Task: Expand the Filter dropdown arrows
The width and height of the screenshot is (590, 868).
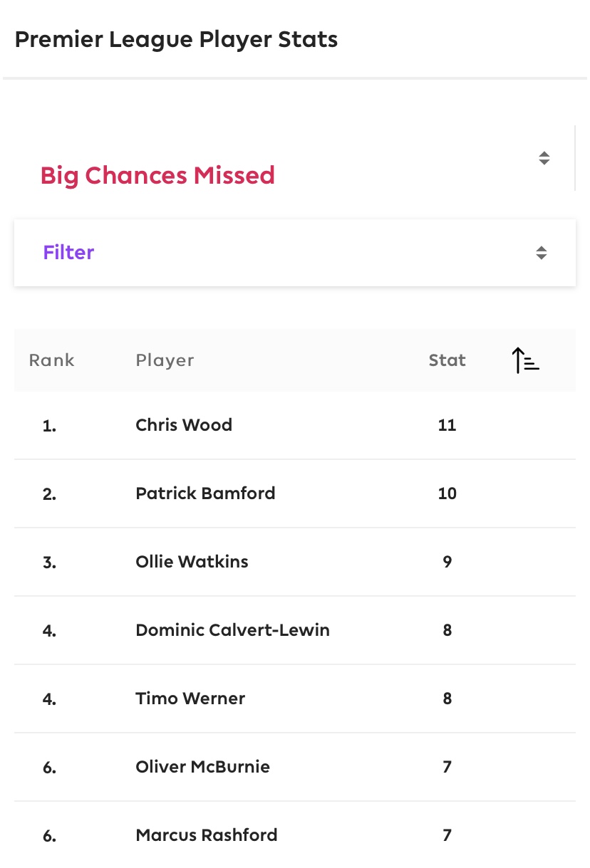Action: click(x=542, y=253)
